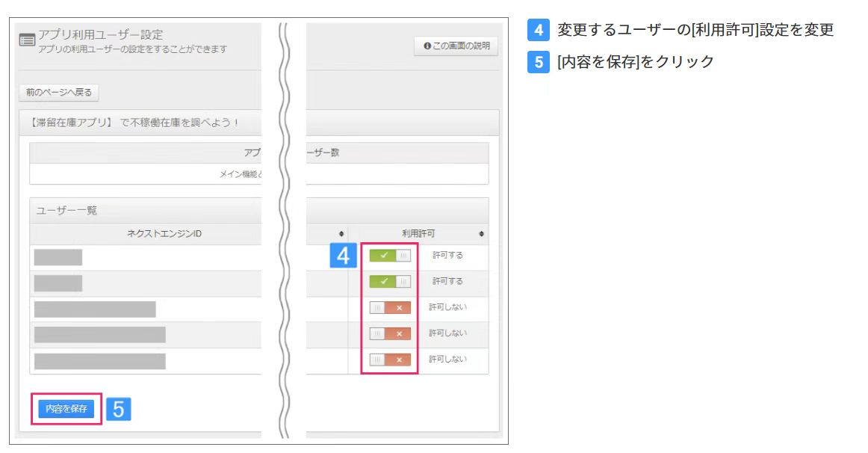Screen dimensions: 868x453
Task: Save changes with 内容を保存 button
Action: point(66,409)
